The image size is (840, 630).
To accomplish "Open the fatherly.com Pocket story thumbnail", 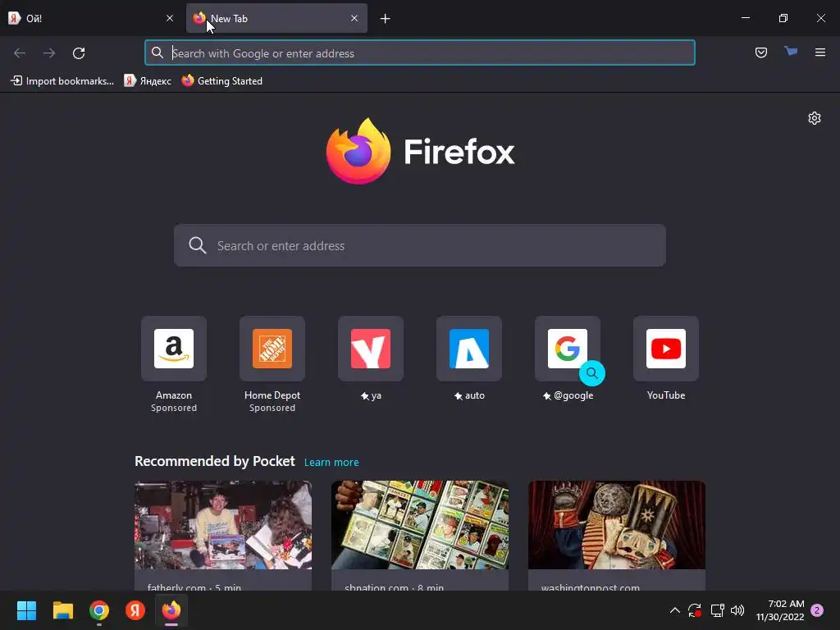I will pyautogui.click(x=223, y=525).
